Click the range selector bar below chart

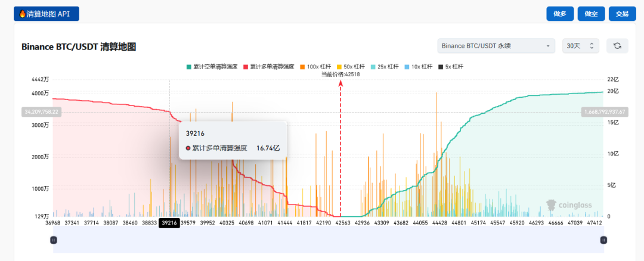click(329, 240)
